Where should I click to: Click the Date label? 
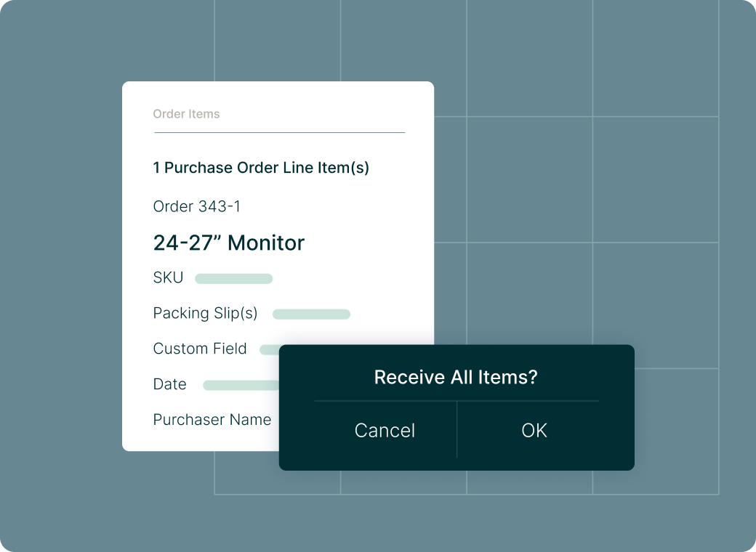(169, 384)
